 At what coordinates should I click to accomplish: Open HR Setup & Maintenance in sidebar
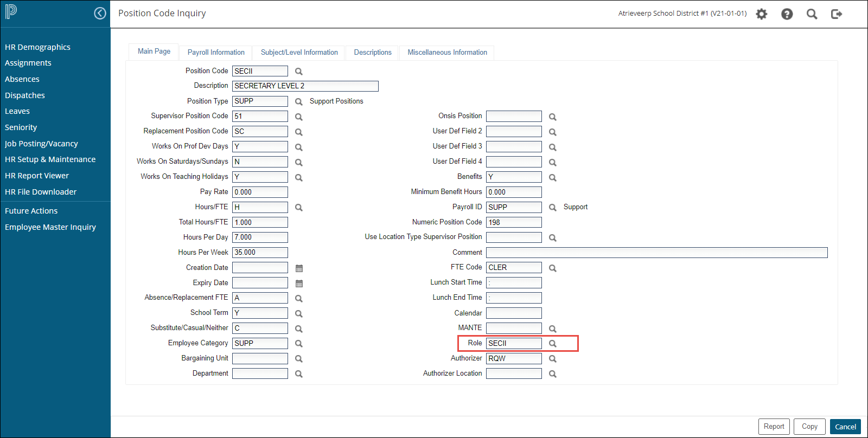point(50,159)
